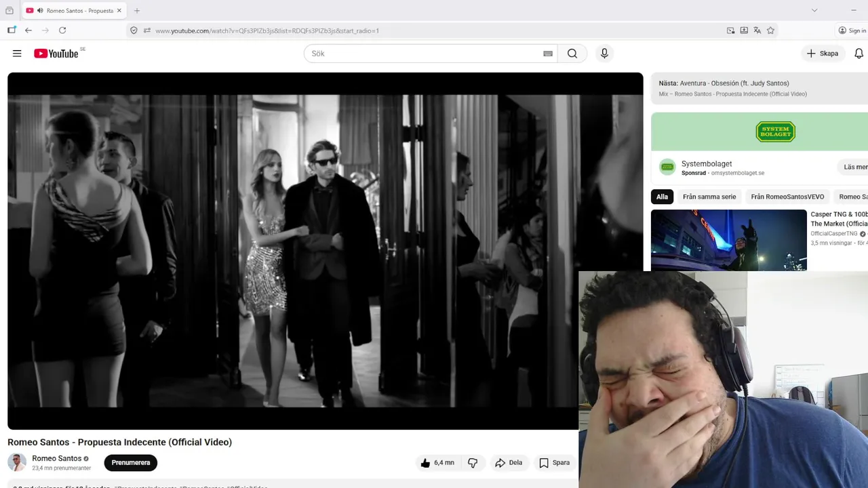
Task: Select the video title 'Propuesta Indecente (Official Video)'
Action: (x=155, y=442)
